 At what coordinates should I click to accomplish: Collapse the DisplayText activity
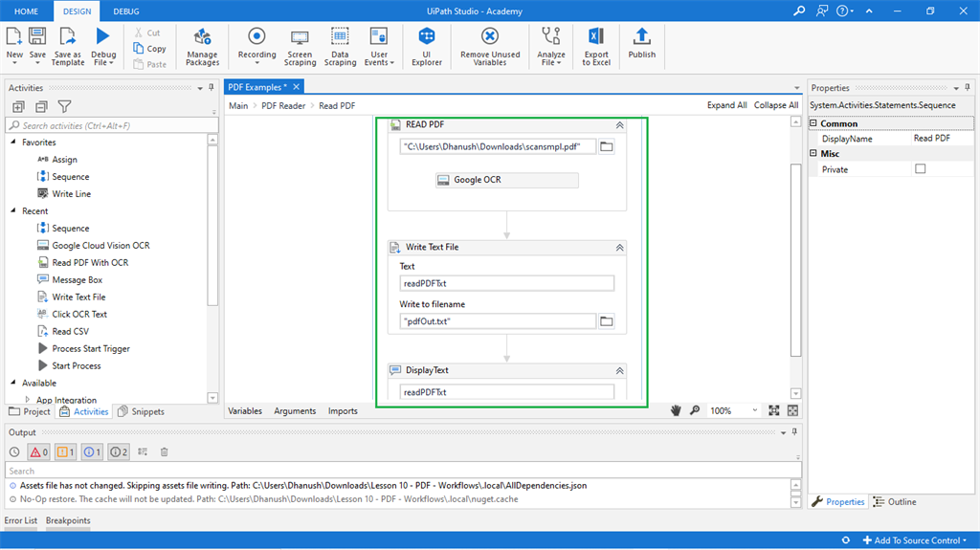tap(619, 370)
